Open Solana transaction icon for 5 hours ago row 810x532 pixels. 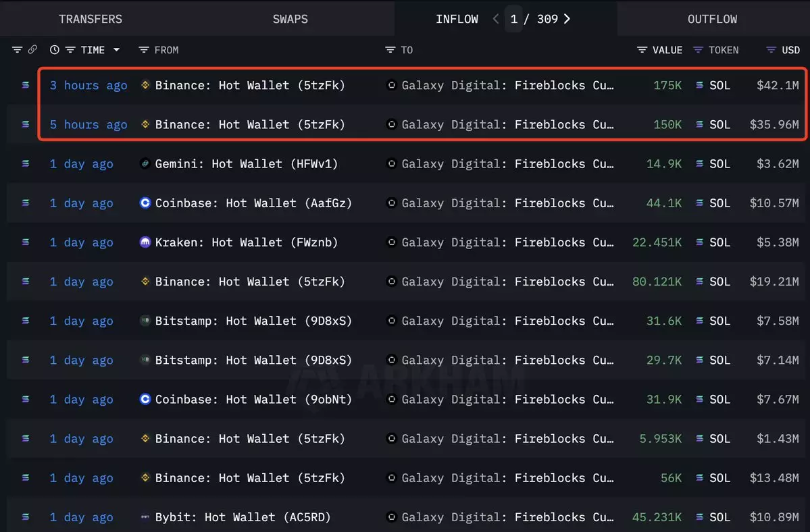click(25, 124)
